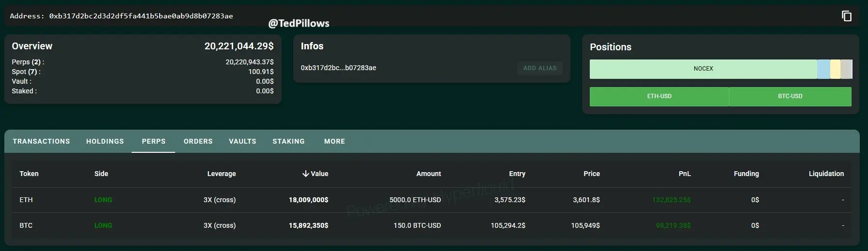Click the light blue position segment
Viewport: 868px width, 251px height.
[823, 69]
